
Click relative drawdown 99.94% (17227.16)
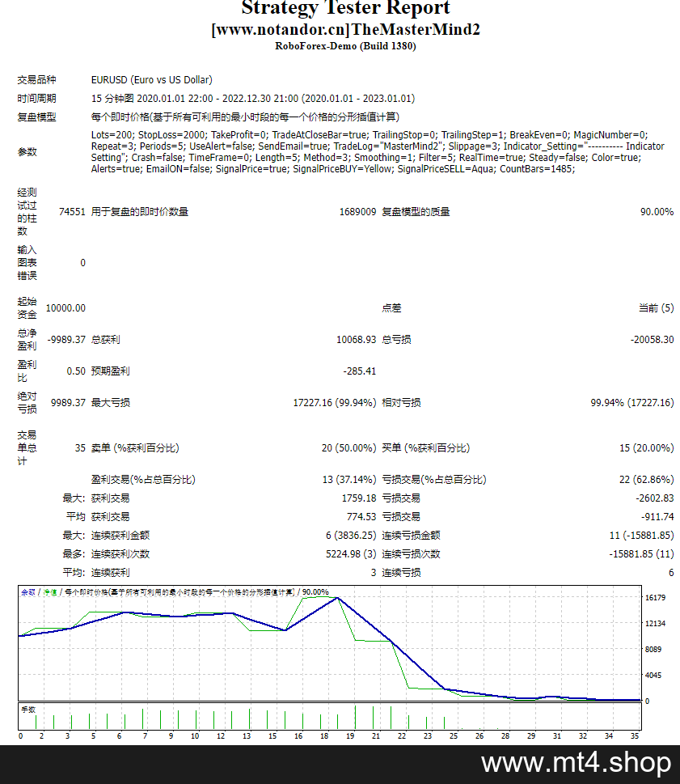632,402
